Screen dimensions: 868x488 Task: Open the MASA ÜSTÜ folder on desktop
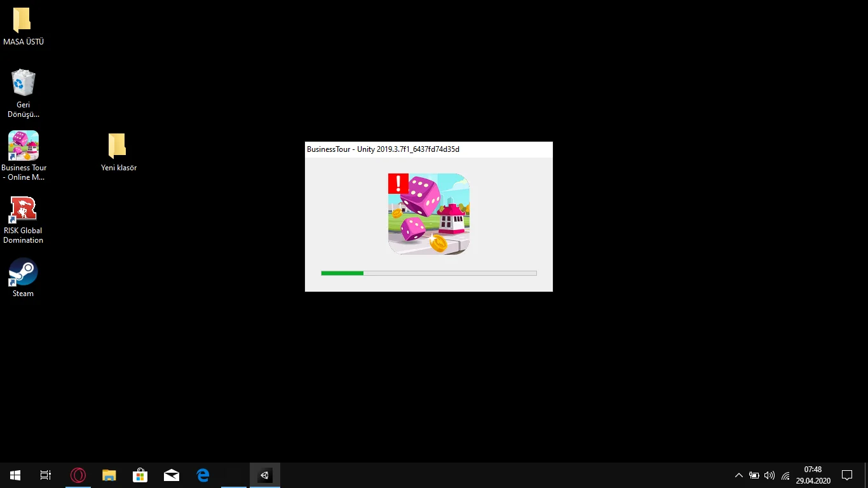[x=23, y=27]
